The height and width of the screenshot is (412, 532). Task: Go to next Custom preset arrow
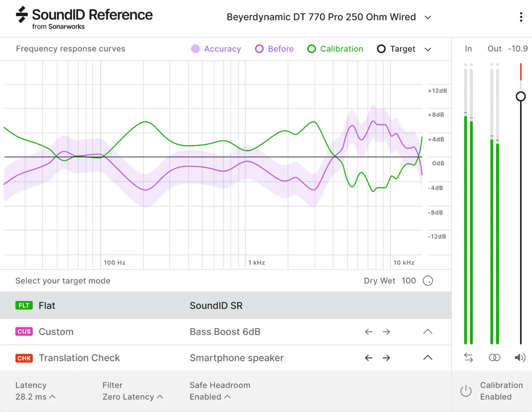(386, 332)
